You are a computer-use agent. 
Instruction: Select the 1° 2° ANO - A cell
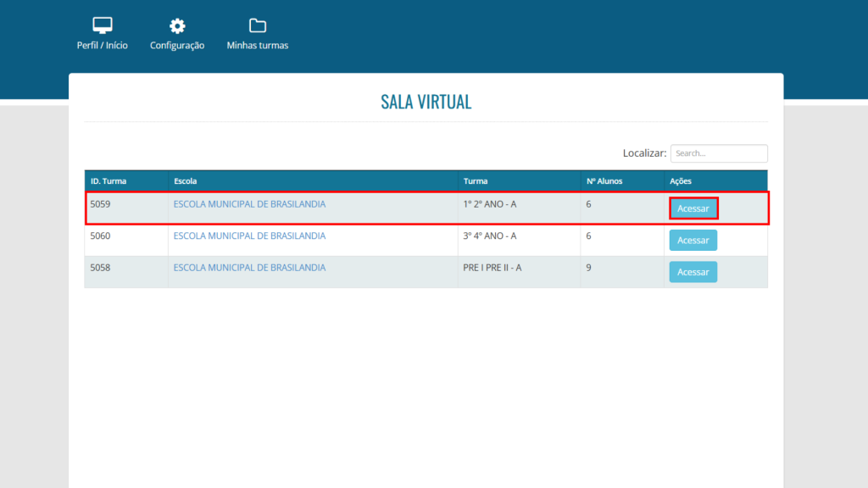(x=489, y=204)
